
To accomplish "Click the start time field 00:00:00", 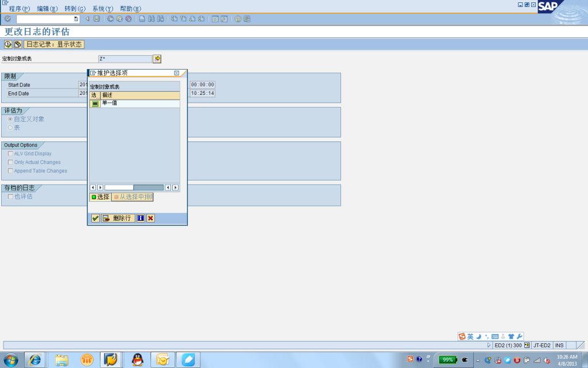I will [x=203, y=85].
